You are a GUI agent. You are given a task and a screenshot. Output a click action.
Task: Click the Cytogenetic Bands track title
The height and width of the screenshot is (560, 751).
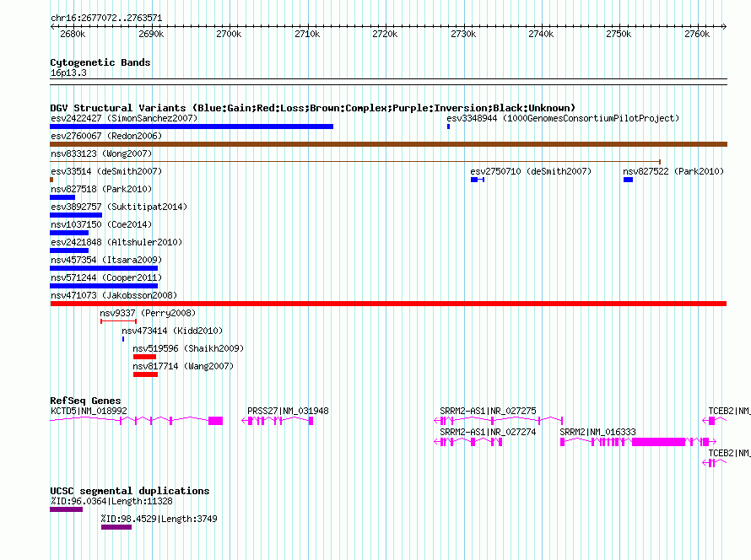[x=100, y=62]
